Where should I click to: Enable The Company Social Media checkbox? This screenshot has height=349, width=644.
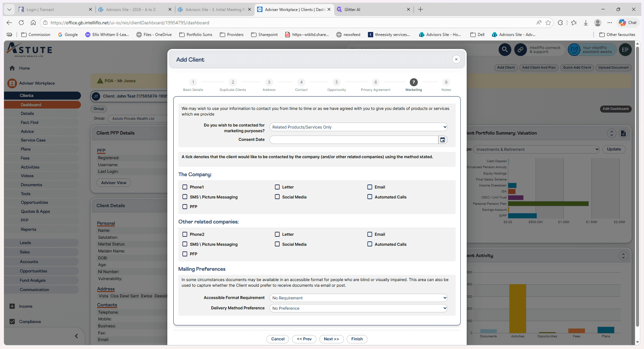[277, 197]
